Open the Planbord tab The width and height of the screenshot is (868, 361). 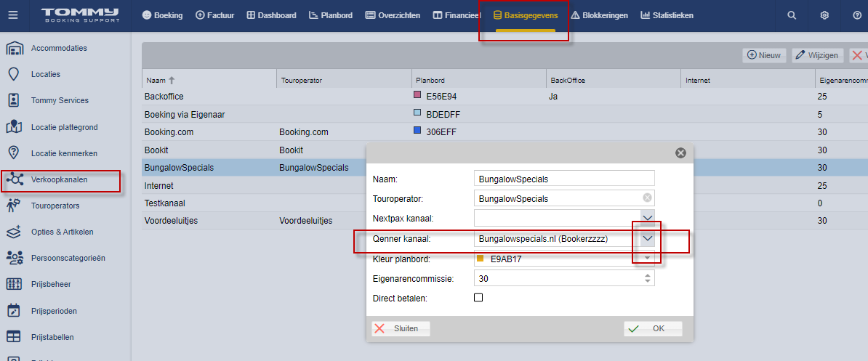[331, 15]
